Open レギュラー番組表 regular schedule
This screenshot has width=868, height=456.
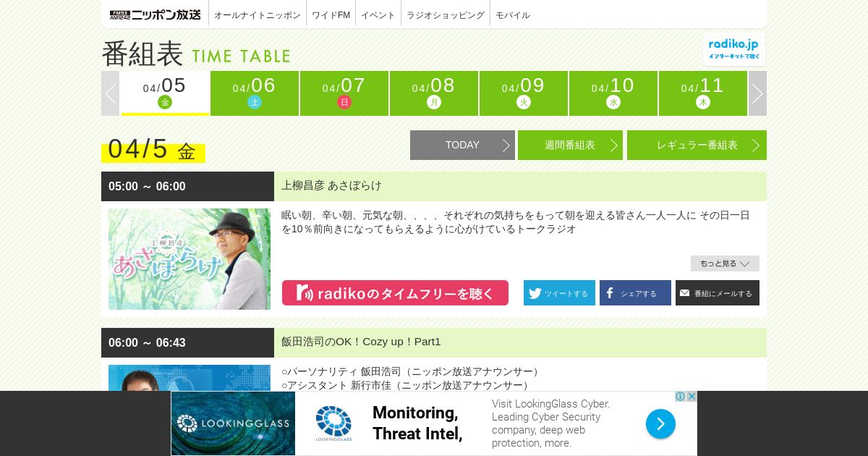pyautogui.click(x=697, y=145)
